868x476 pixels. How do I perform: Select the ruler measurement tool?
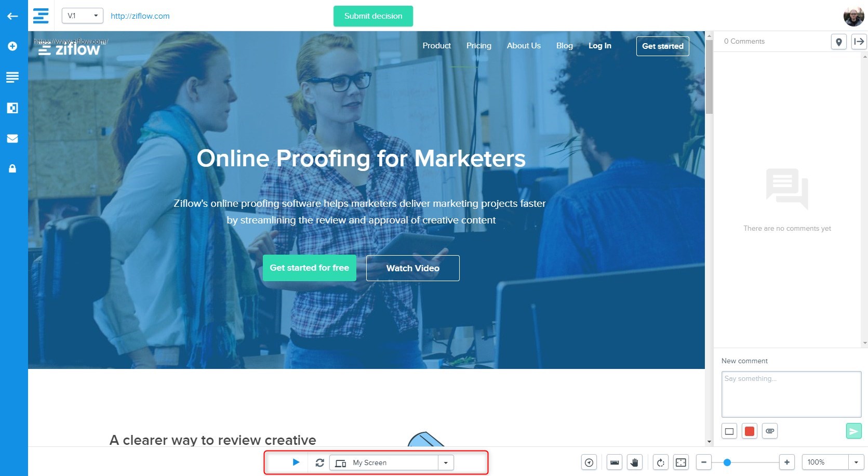click(615, 462)
